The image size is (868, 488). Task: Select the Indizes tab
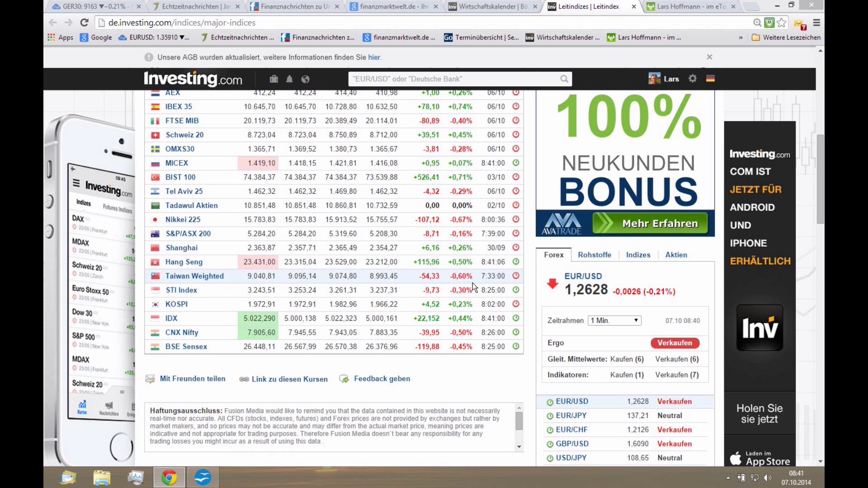(638, 255)
